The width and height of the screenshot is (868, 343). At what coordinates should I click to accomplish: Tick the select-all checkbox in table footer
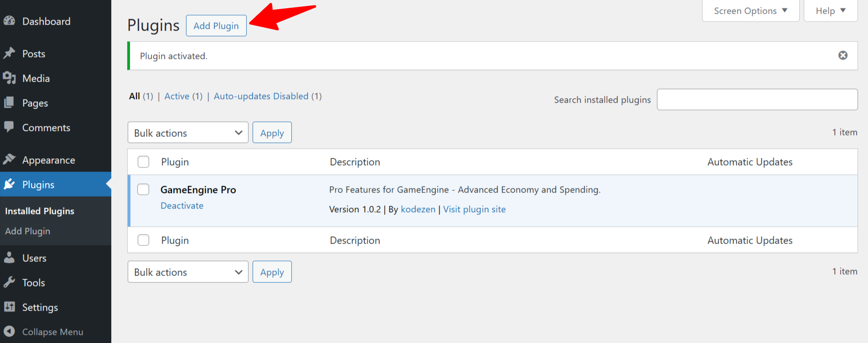[144, 240]
